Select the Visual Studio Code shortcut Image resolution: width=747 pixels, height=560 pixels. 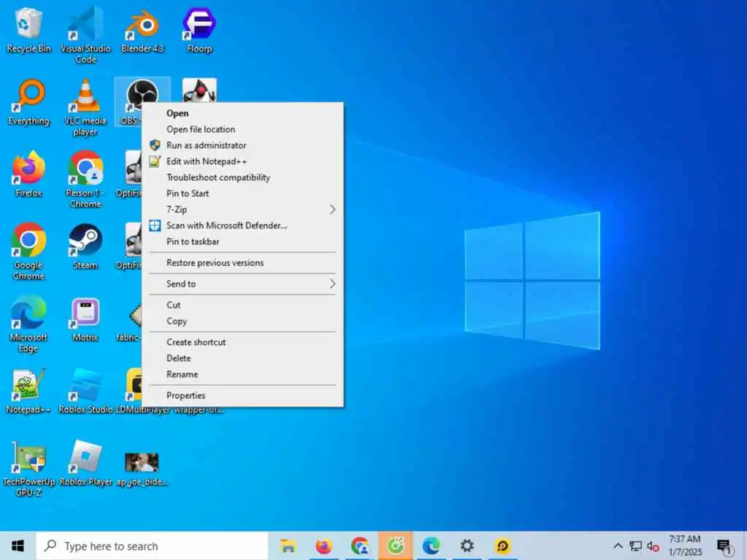(x=85, y=35)
